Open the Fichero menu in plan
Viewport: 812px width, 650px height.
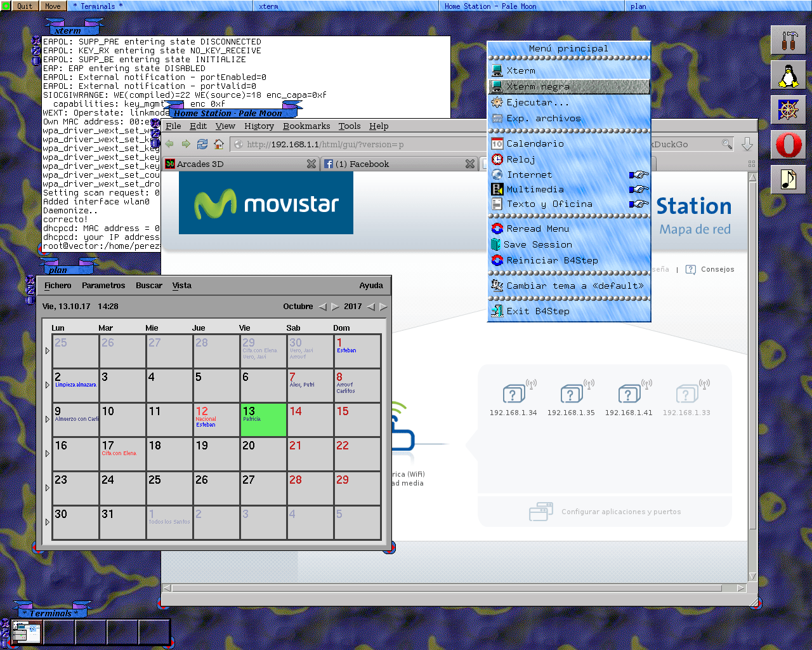(x=58, y=286)
